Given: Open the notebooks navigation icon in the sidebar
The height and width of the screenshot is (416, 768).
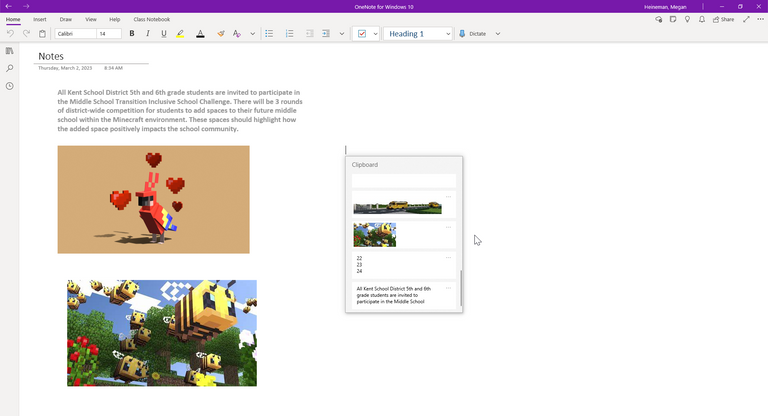Looking at the screenshot, I should tap(9, 50).
